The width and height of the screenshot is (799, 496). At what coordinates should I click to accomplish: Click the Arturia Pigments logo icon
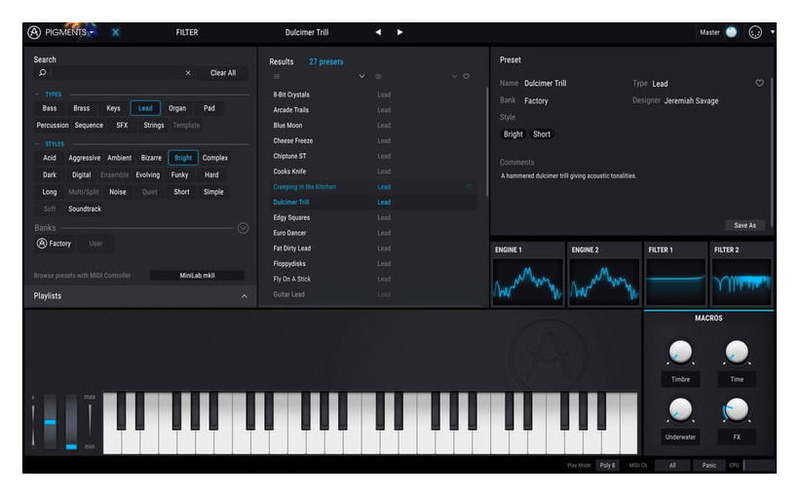tap(34, 32)
